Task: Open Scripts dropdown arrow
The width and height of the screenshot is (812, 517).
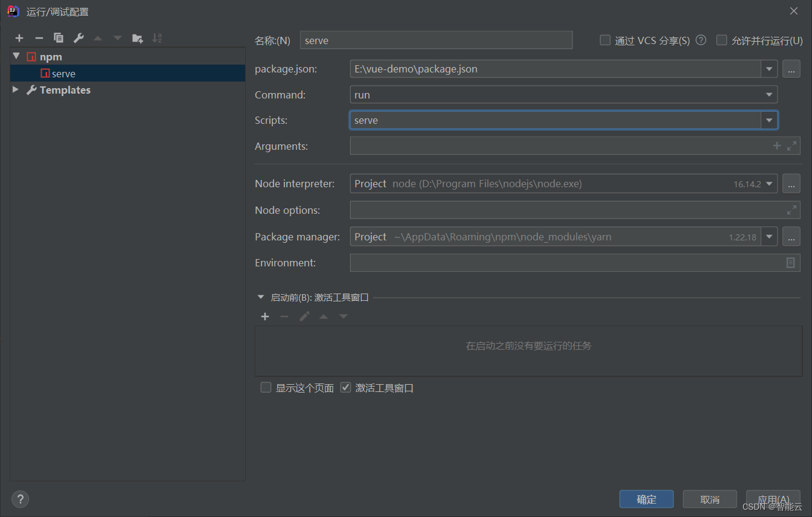Action: click(769, 120)
